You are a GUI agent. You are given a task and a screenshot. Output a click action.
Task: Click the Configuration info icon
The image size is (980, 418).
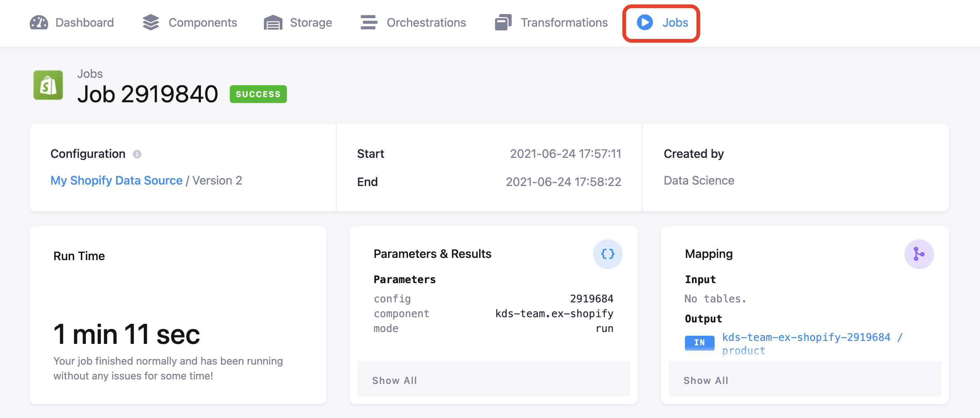click(x=137, y=154)
